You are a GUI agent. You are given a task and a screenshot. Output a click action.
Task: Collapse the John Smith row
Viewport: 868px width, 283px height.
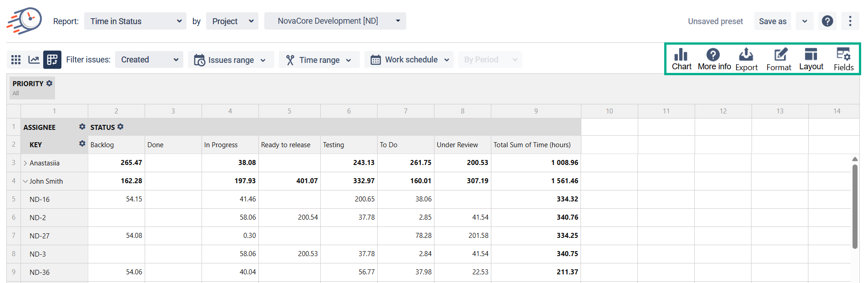[x=25, y=181]
